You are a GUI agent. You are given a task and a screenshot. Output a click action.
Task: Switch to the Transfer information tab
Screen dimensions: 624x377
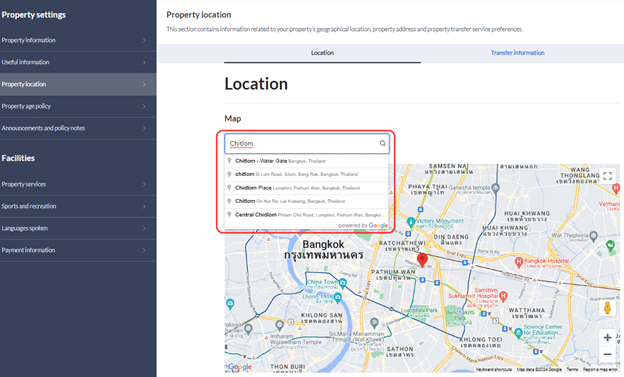point(517,53)
